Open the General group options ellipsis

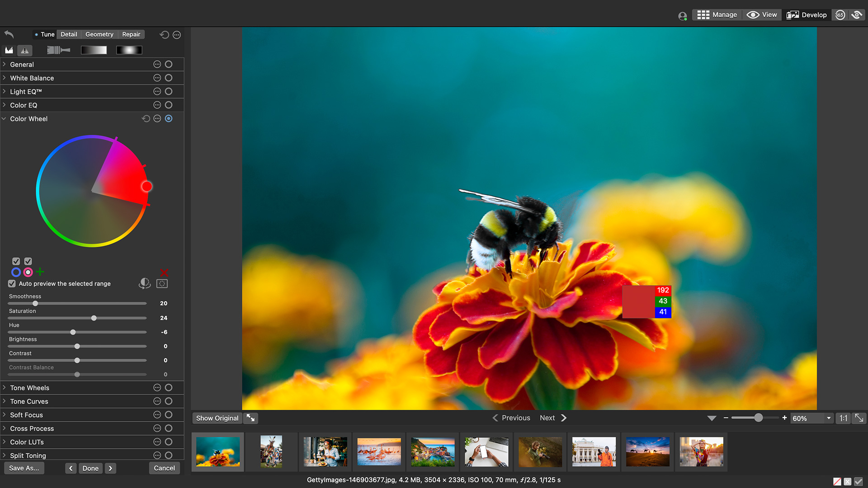(157, 64)
